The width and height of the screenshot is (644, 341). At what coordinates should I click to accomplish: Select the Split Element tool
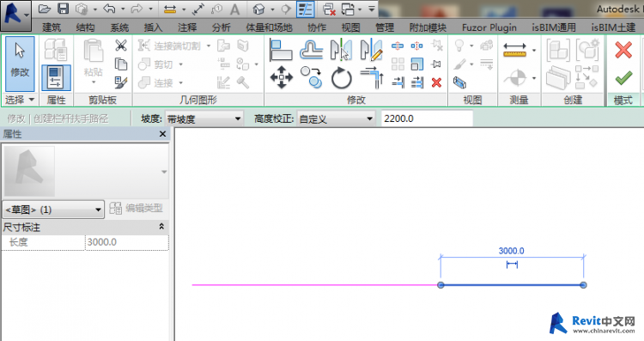tap(398, 46)
